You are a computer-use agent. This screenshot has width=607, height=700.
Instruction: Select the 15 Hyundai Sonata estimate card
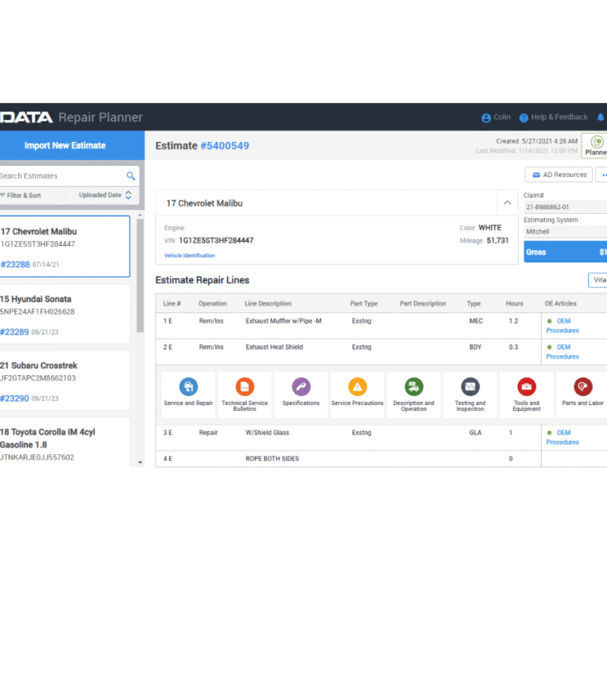(x=64, y=314)
